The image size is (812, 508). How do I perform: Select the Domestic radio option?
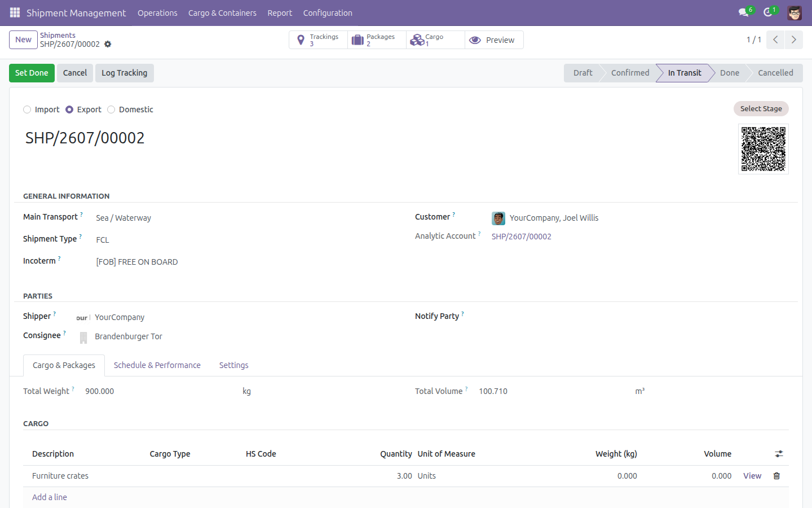(111, 110)
